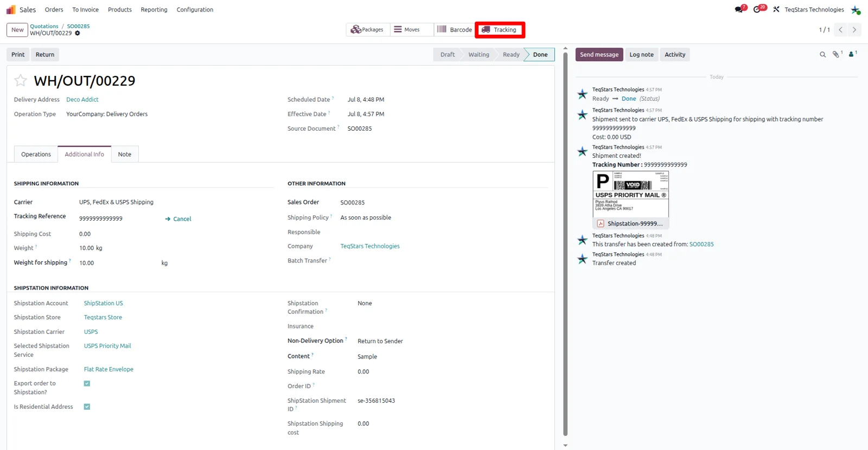The image size is (868, 450).
Task: Click the Print button
Action: tap(18, 54)
